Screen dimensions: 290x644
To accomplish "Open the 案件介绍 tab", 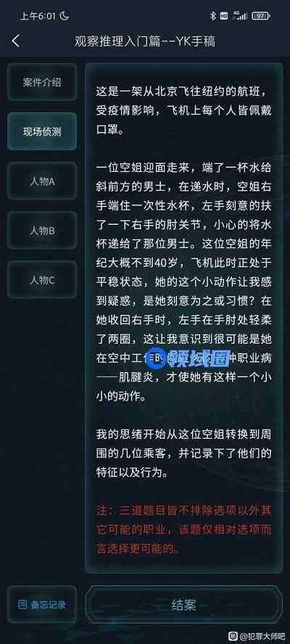I will coord(42,82).
